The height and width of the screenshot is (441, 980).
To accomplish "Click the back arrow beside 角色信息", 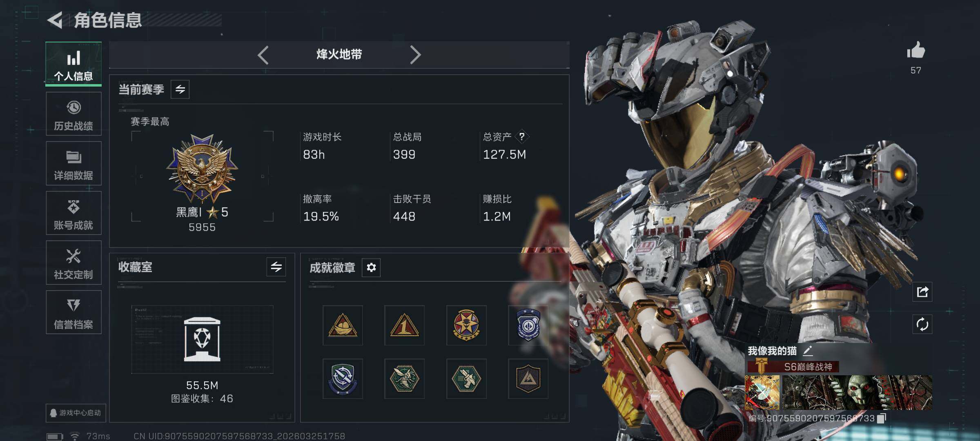I will click(55, 20).
